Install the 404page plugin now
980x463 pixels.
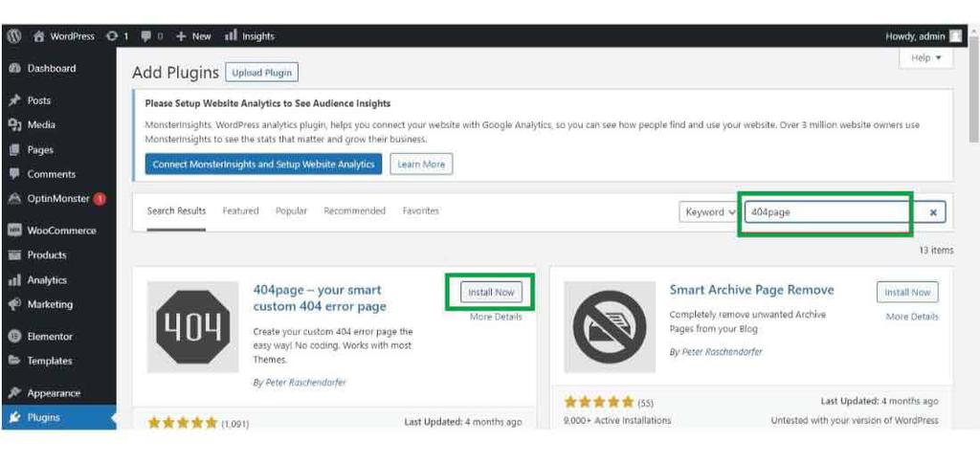[x=490, y=293]
